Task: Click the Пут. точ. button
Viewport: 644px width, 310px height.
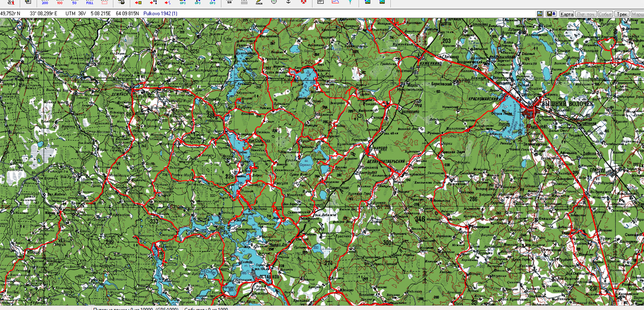Action: (586, 14)
